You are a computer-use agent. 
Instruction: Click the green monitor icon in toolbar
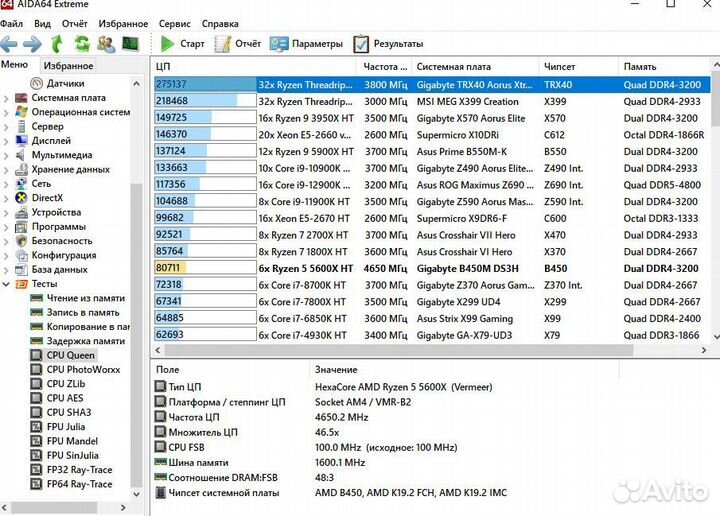pyautogui.click(x=129, y=44)
